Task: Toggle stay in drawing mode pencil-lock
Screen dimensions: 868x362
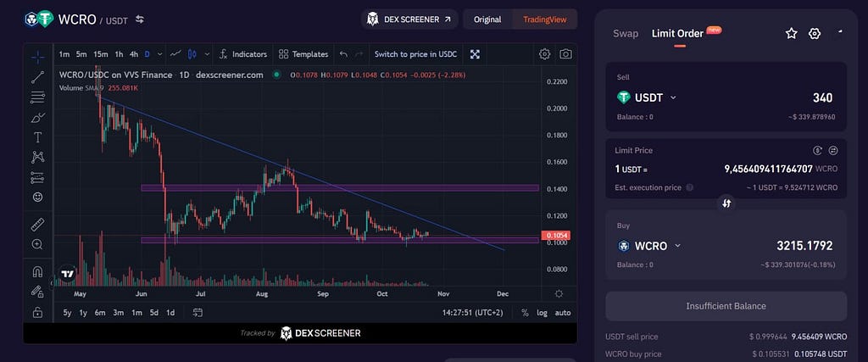Action: 37,292
